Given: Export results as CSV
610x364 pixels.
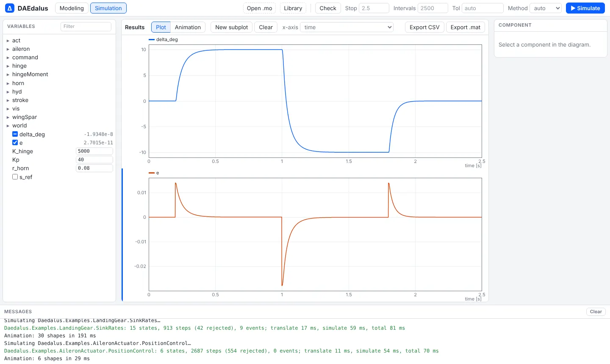Looking at the screenshot, I should click(424, 27).
